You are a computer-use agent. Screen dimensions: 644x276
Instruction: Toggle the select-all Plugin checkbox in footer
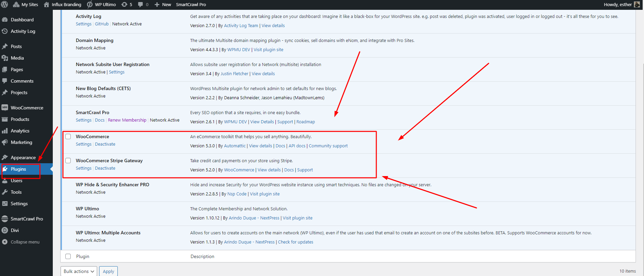[x=68, y=256]
